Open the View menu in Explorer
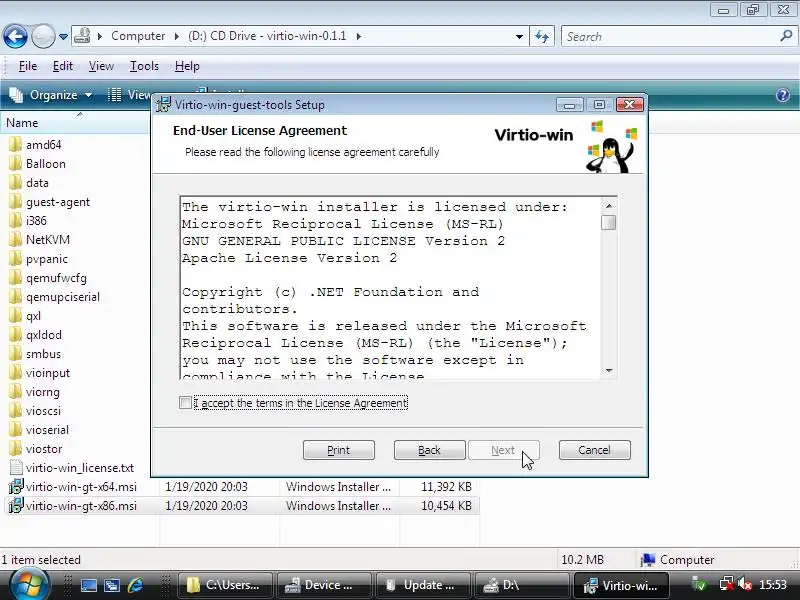 tap(101, 66)
